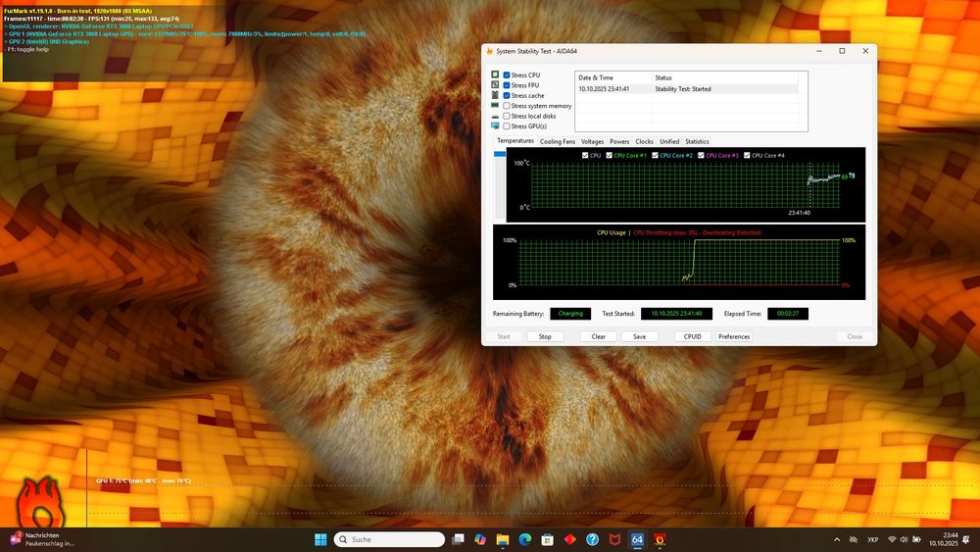Click the CPU chip icon beside Stress CPU

pyautogui.click(x=495, y=75)
